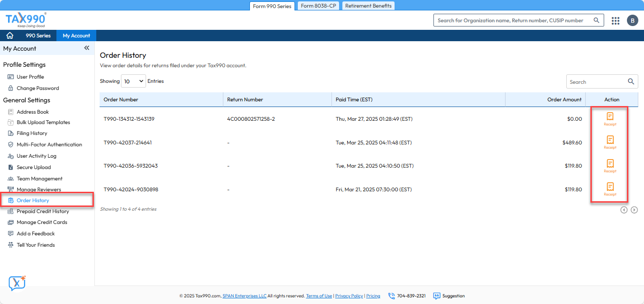The width and height of the screenshot is (644, 304).
Task: Collapse the My Account sidebar
Action: [x=87, y=48]
